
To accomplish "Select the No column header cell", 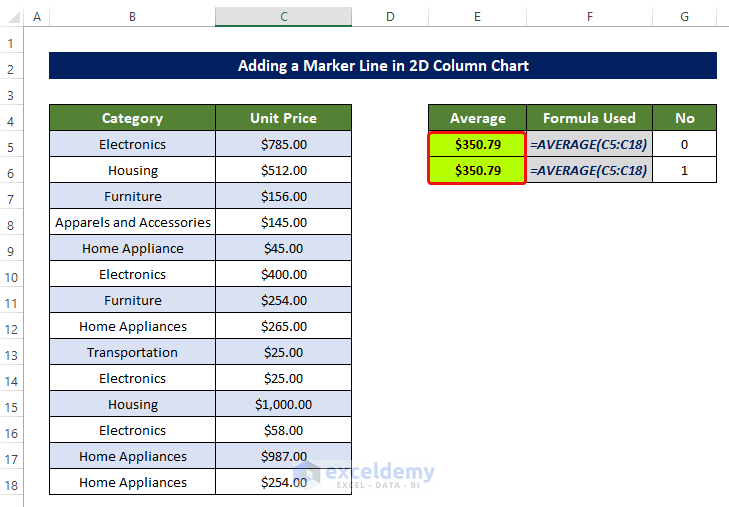I will point(684,118).
